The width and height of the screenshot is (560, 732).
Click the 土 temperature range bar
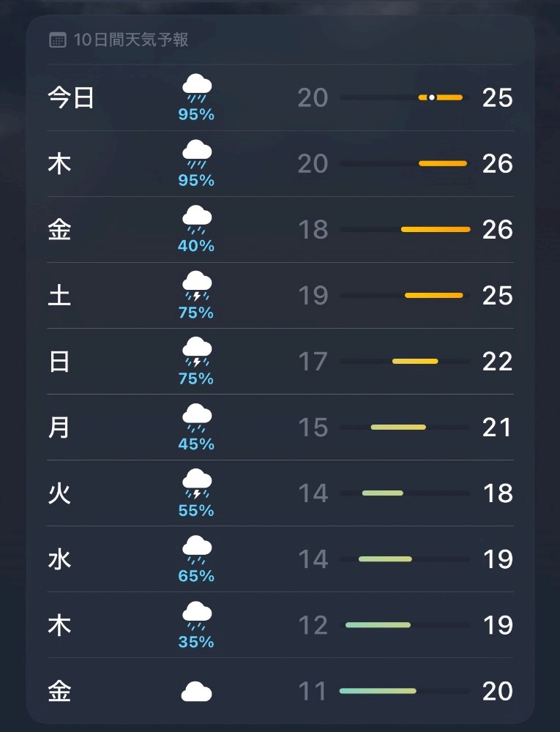tap(433, 296)
